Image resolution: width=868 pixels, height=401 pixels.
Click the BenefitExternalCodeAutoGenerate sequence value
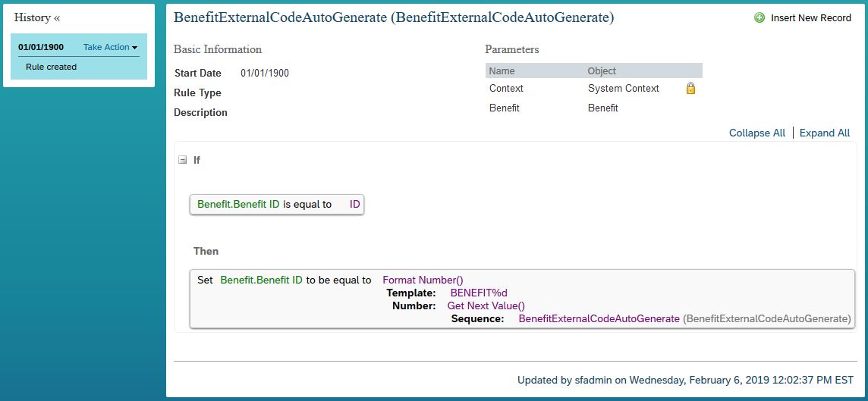coord(599,318)
